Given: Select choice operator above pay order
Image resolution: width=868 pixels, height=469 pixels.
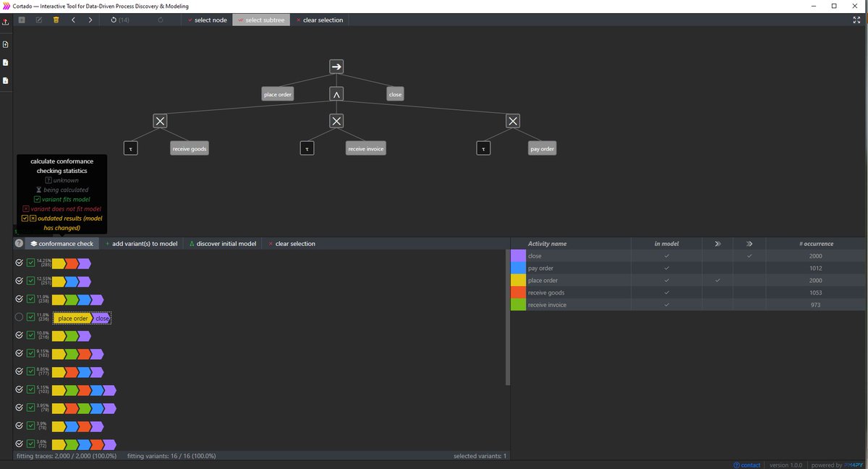Looking at the screenshot, I should click(513, 121).
